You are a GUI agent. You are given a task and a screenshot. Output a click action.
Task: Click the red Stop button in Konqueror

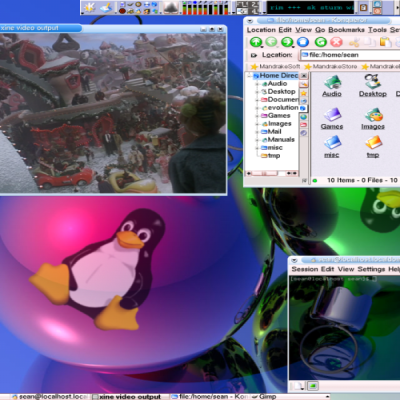pyautogui.click(x=336, y=42)
